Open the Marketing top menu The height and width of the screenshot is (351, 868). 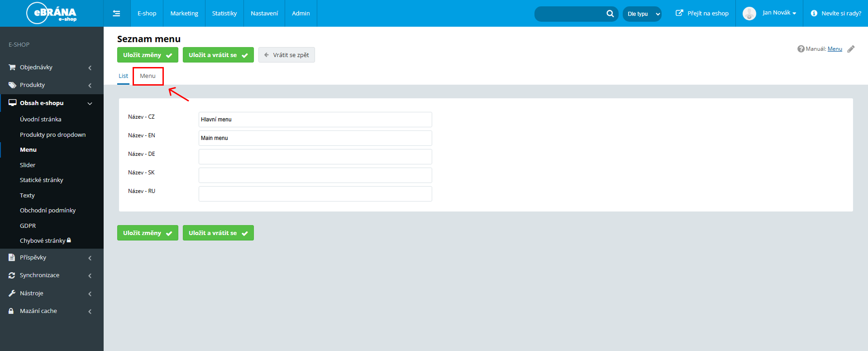coord(184,14)
